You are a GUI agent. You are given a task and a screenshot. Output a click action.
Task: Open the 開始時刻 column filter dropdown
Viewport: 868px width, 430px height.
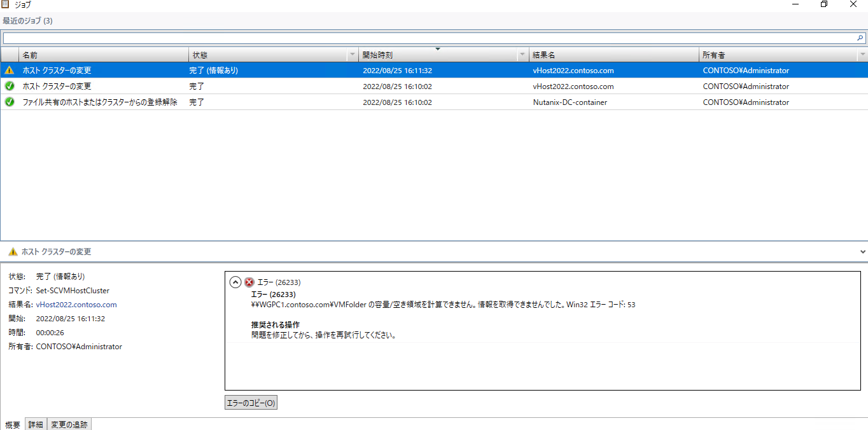522,55
